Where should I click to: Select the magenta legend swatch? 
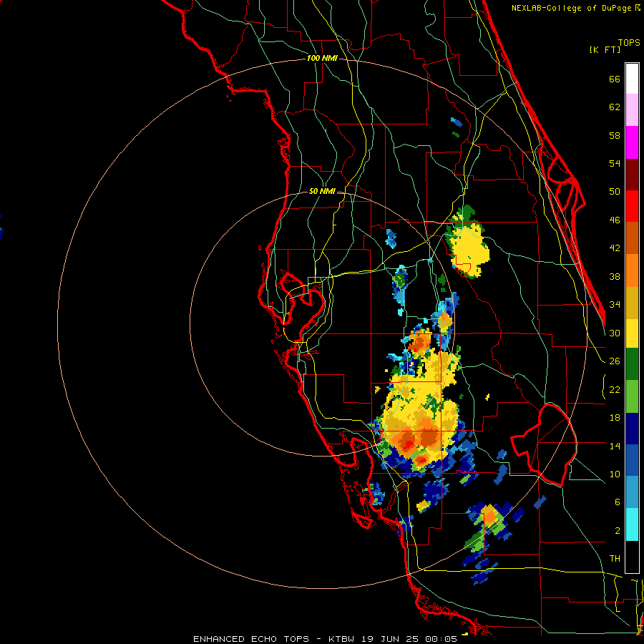click(x=632, y=142)
